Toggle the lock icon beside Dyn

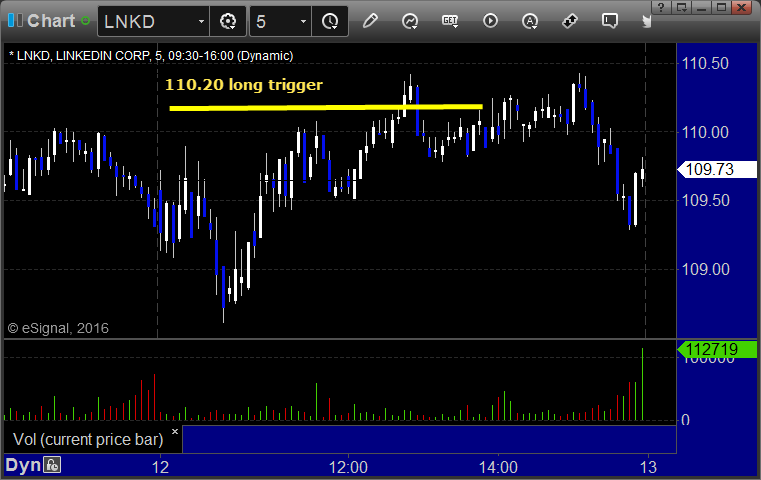(x=52, y=465)
